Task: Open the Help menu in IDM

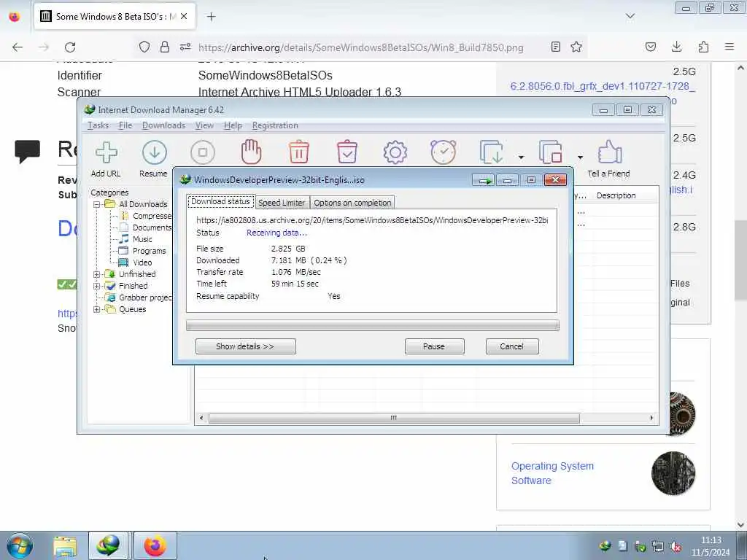Action: click(233, 125)
